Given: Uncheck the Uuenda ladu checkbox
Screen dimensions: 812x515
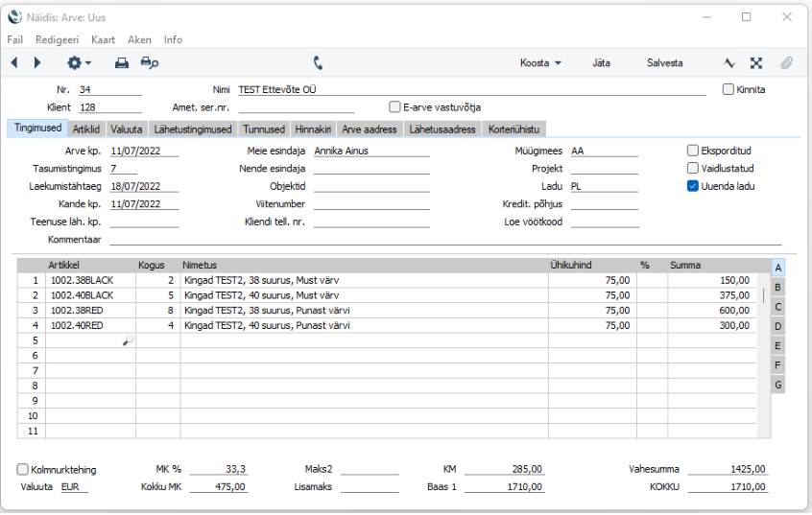Looking at the screenshot, I should pyautogui.click(x=692, y=186).
